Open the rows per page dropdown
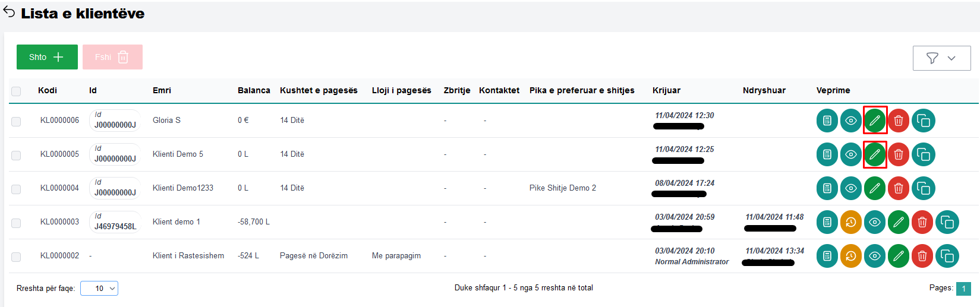The image size is (980, 307). (x=99, y=289)
